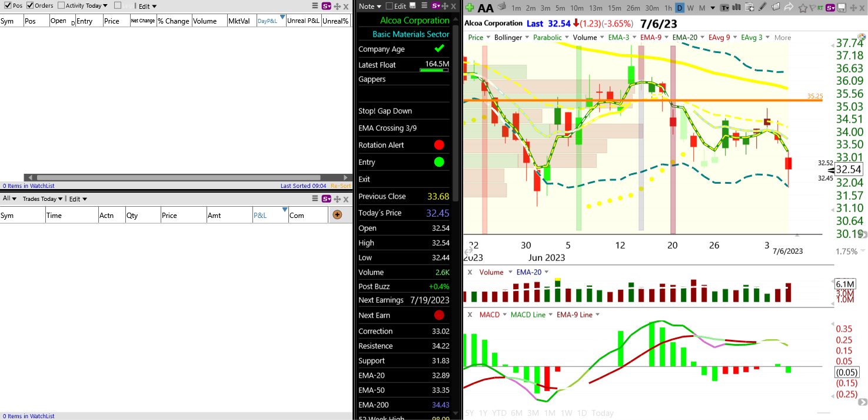The image size is (868, 420).
Task: Click the printer icon next to AA symbol
Action: point(501,7)
